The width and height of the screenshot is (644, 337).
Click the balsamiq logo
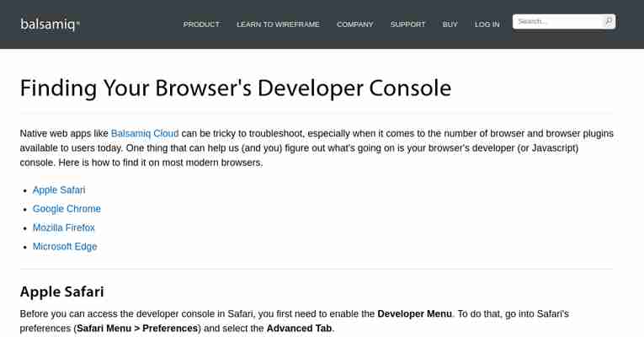point(50,24)
